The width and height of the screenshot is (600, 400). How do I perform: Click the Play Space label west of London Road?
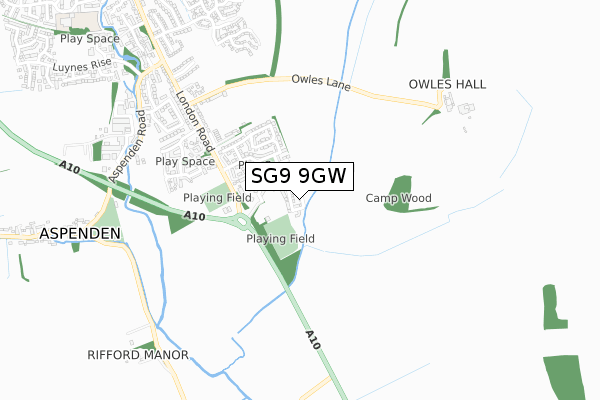click(x=185, y=162)
